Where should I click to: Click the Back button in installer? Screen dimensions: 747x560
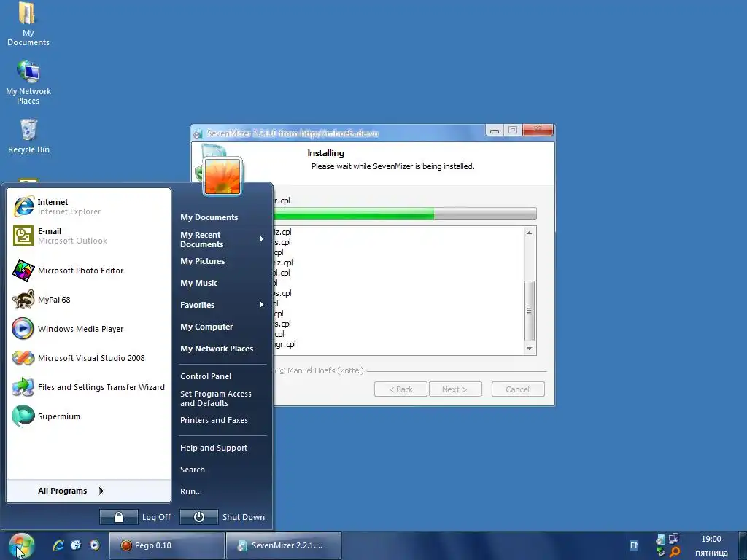[x=400, y=389]
